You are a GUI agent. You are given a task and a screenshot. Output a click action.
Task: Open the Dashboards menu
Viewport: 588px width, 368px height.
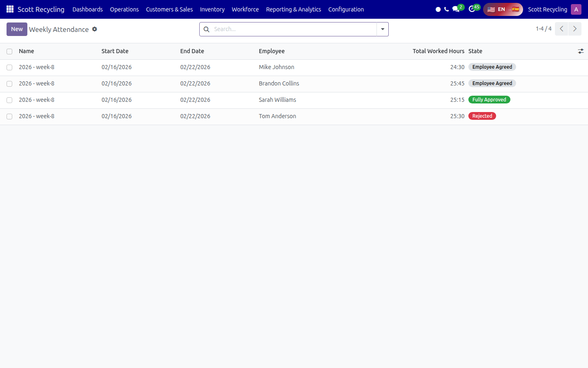tap(87, 9)
